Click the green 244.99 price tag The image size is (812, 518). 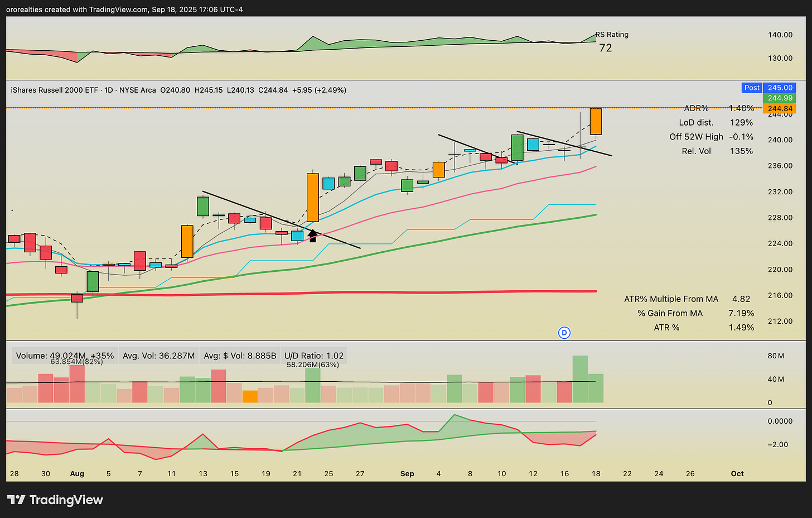(x=780, y=98)
